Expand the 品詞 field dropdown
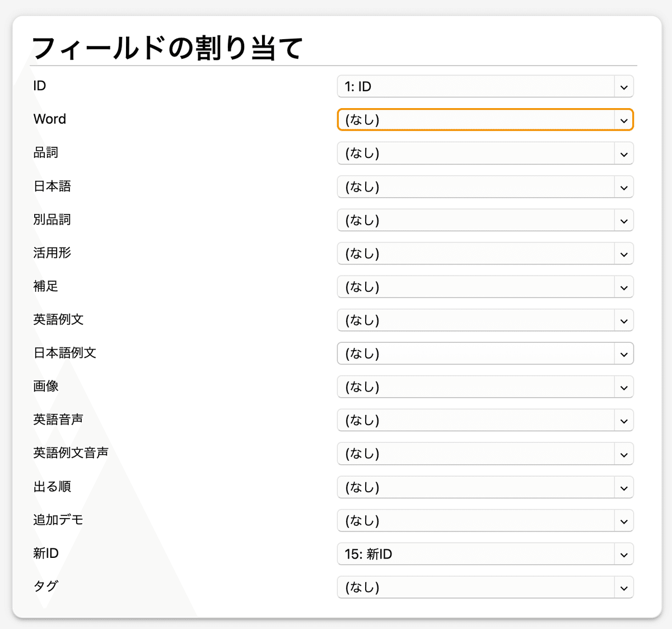The width and height of the screenshot is (672, 629). pyautogui.click(x=485, y=153)
